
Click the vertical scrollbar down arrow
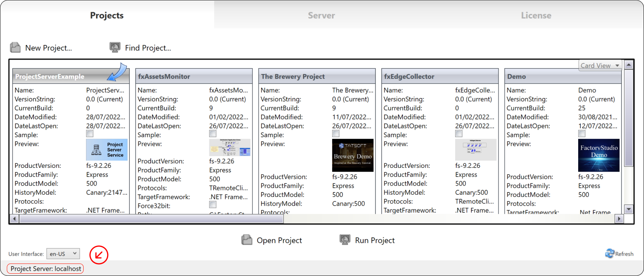click(x=628, y=209)
